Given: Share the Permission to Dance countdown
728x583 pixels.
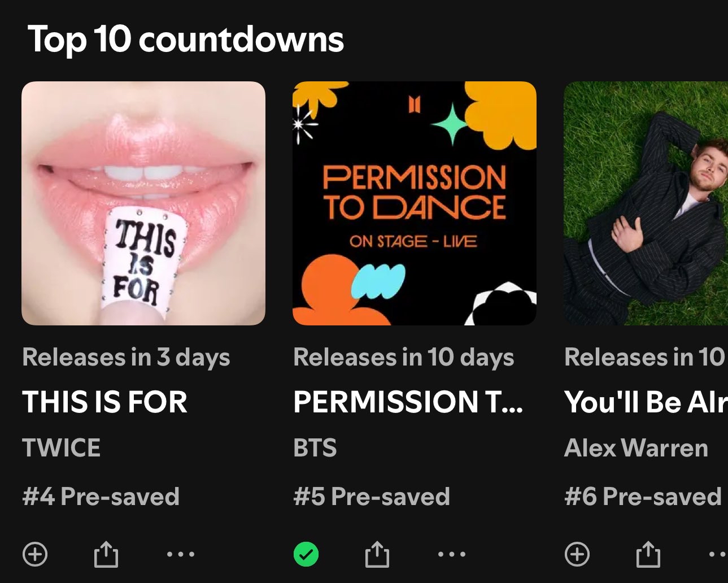Looking at the screenshot, I should click(x=377, y=554).
